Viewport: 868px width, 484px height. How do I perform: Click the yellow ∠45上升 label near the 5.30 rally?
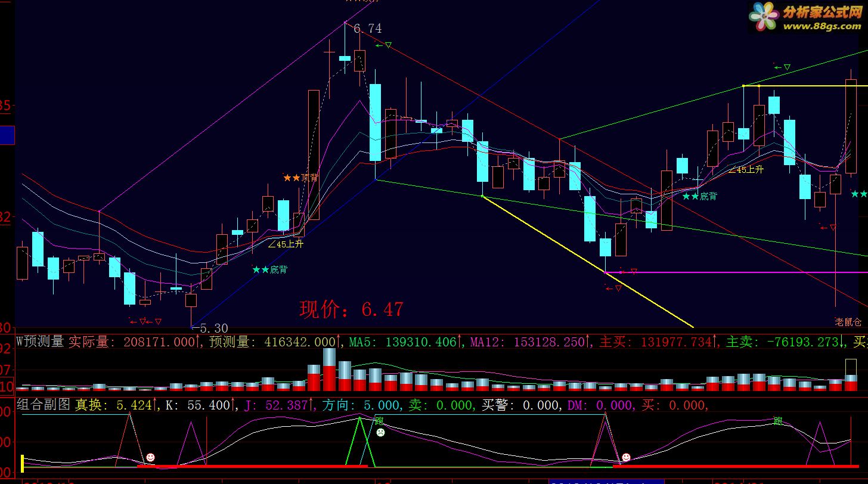pos(286,243)
